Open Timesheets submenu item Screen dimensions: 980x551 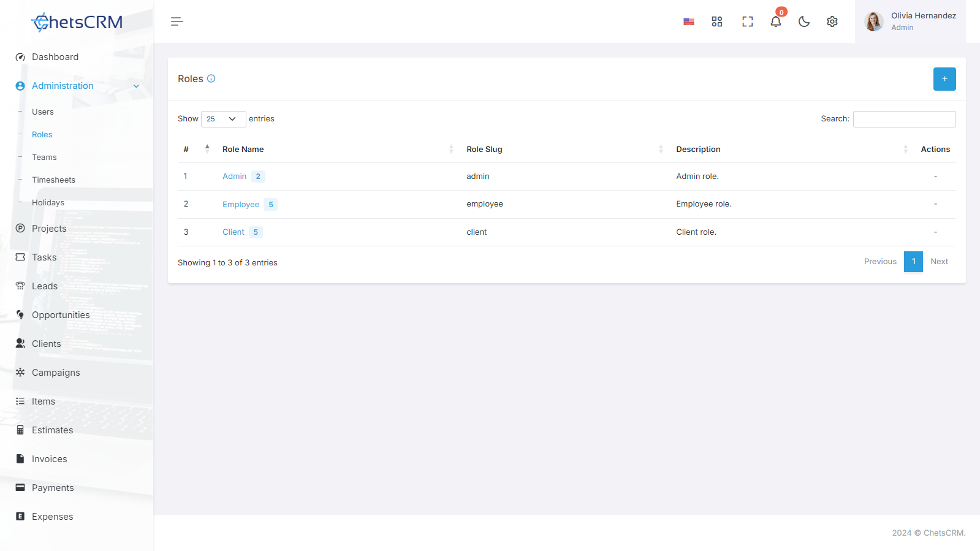pos(54,180)
